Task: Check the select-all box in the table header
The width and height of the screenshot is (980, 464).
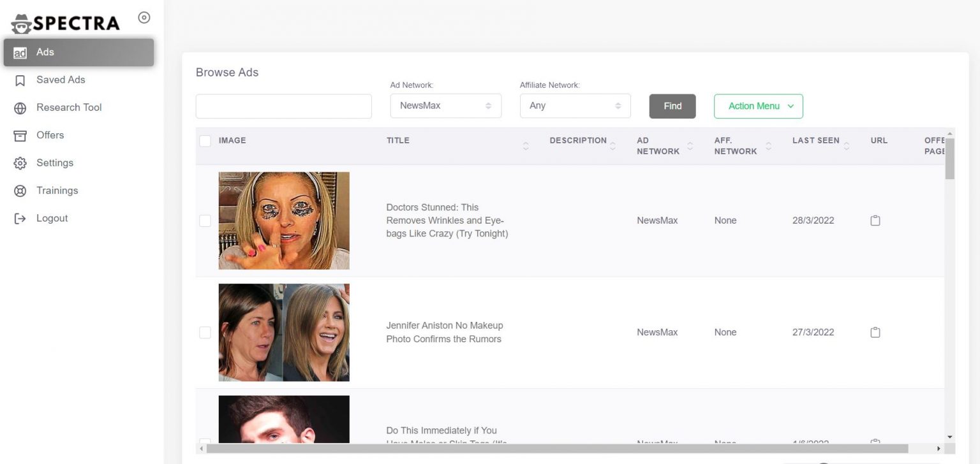Action: [205, 140]
